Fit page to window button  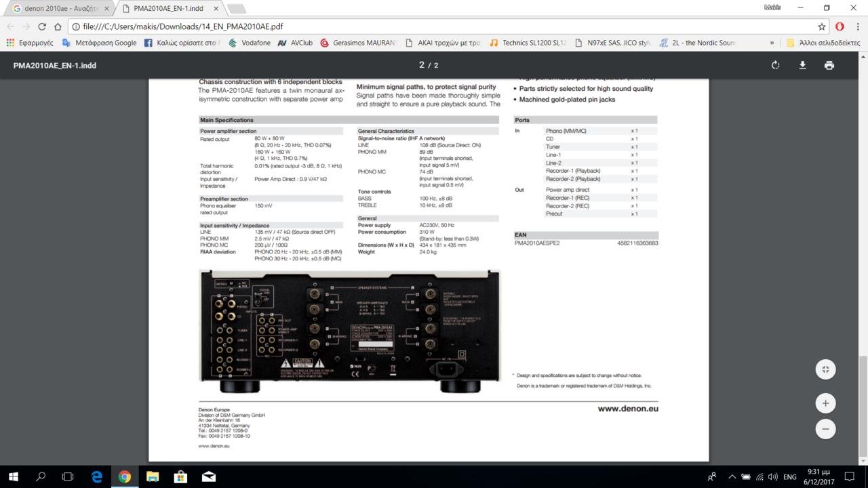[x=825, y=369]
